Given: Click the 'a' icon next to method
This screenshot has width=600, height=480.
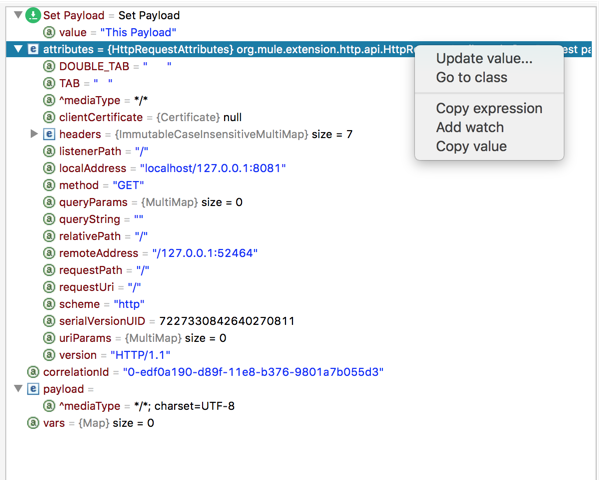Looking at the screenshot, I should [49, 185].
